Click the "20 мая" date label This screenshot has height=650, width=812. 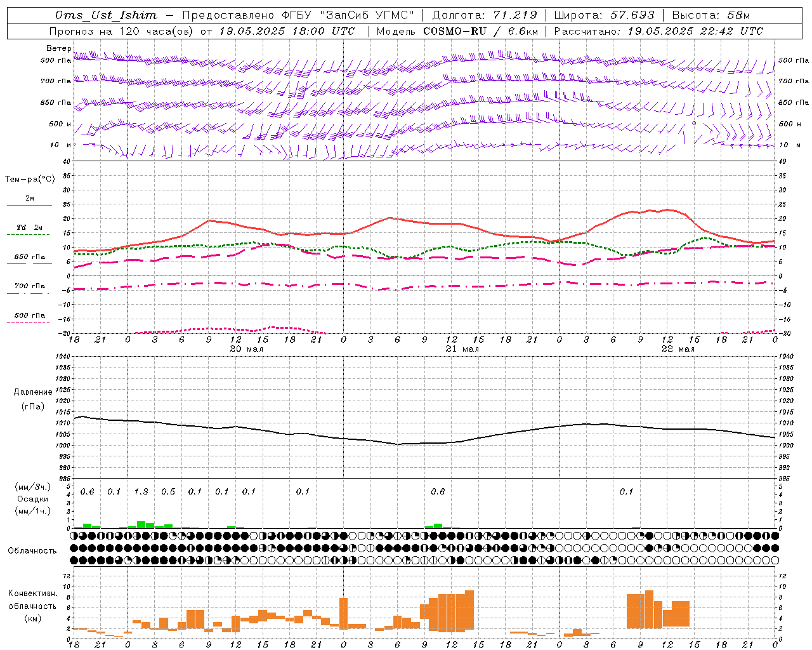click(x=246, y=349)
